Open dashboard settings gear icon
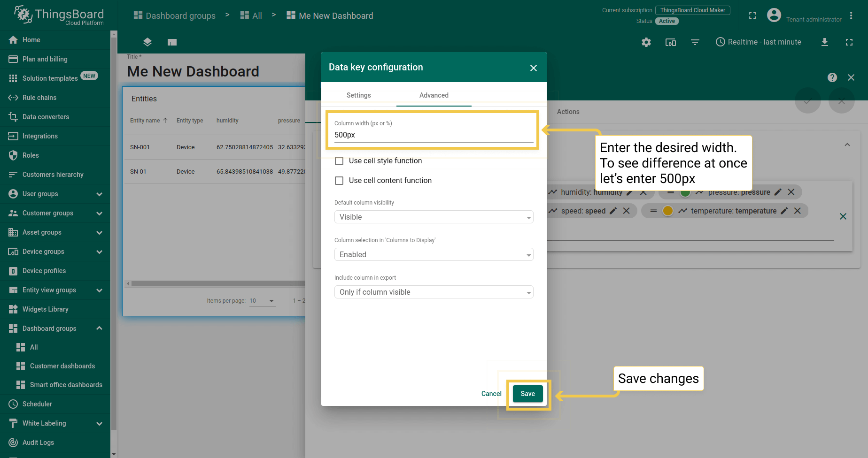This screenshot has height=458, width=868. click(x=646, y=42)
